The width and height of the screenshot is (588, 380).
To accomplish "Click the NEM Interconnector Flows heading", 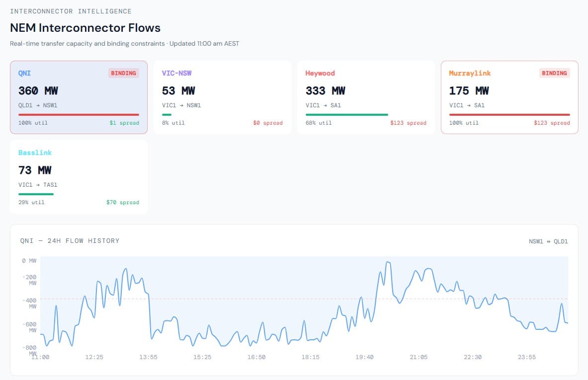I will (85, 28).
